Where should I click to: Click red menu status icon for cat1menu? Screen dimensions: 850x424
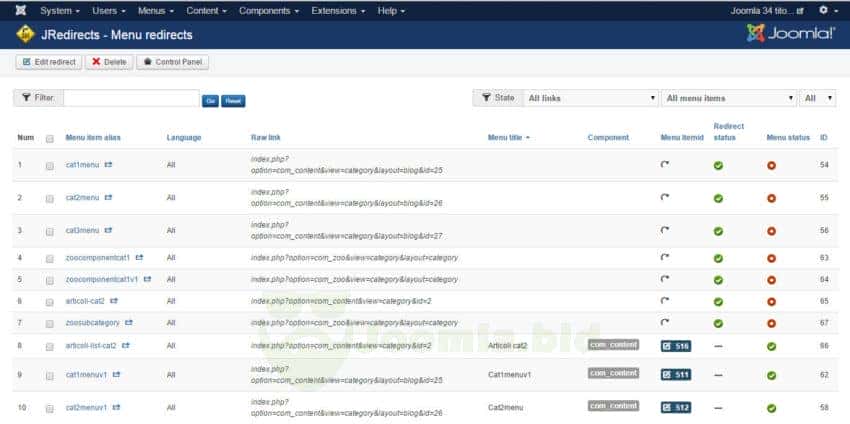coord(771,165)
